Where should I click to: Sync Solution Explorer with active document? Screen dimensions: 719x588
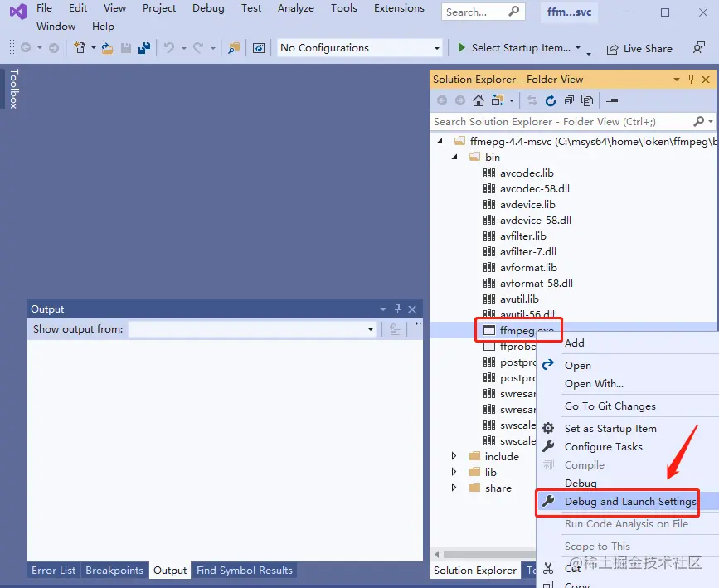[x=532, y=100]
